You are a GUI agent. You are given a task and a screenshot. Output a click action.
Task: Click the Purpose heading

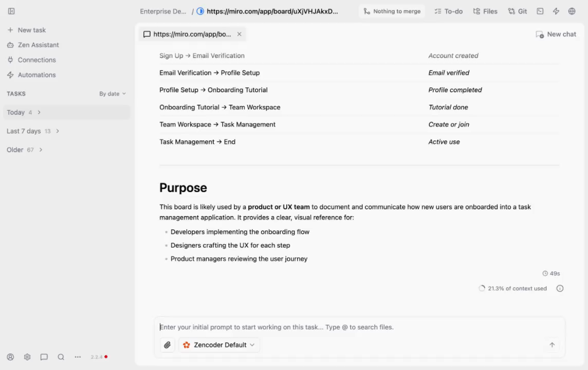[x=183, y=188]
